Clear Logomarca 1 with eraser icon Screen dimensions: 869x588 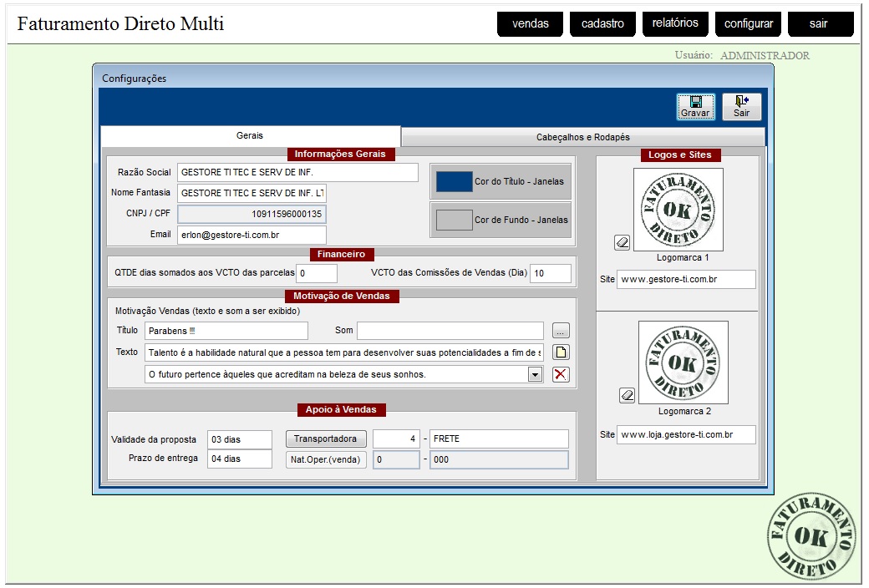pos(622,242)
